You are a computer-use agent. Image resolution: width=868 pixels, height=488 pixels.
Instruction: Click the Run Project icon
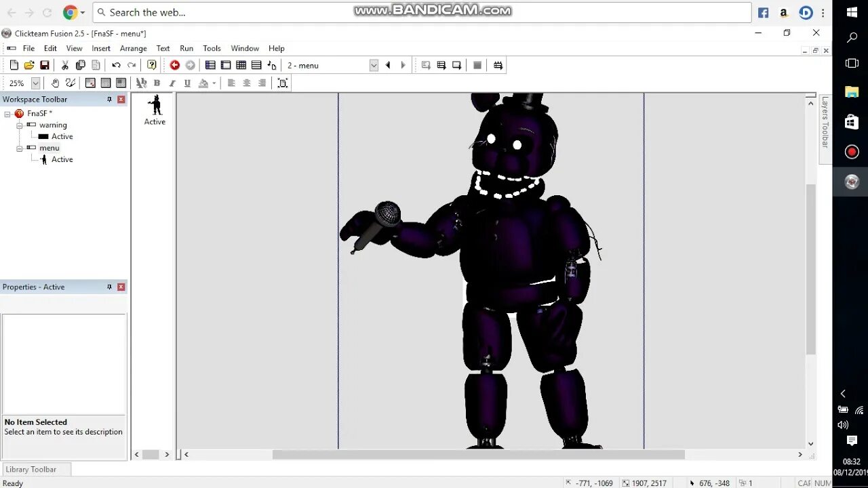426,65
